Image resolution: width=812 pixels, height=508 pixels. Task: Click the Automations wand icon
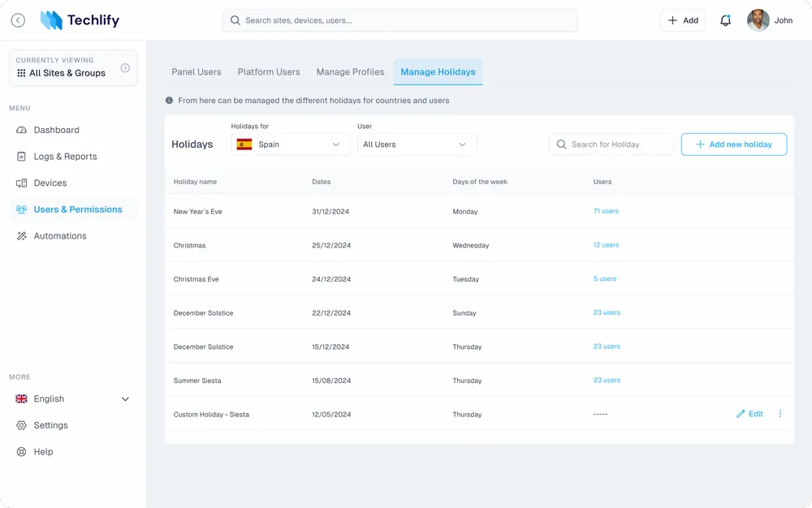[x=21, y=236]
